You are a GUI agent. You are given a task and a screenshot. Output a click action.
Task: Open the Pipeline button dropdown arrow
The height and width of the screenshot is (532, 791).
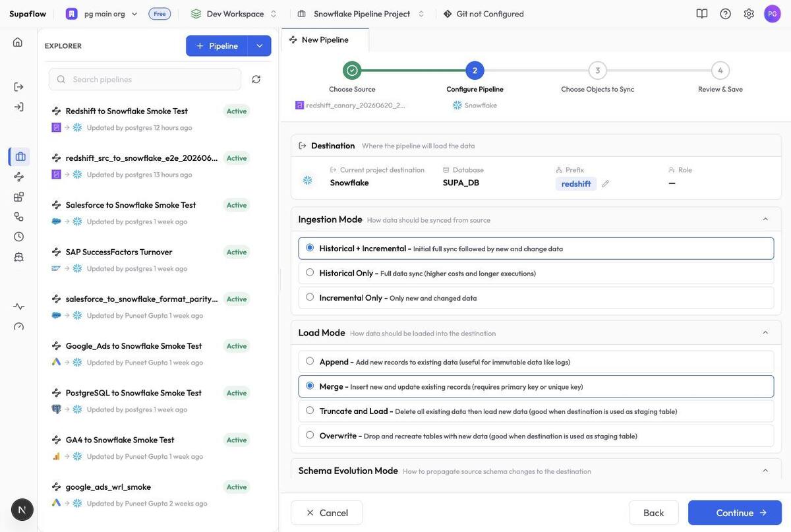(260, 45)
